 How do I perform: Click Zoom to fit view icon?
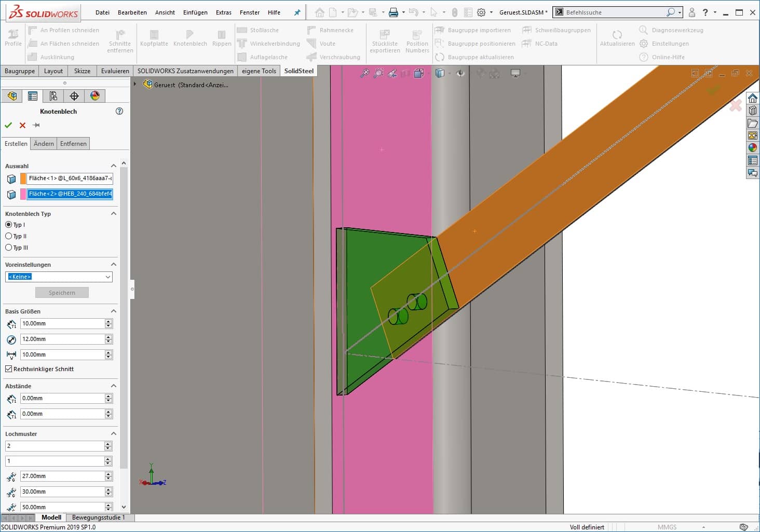click(365, 74)
